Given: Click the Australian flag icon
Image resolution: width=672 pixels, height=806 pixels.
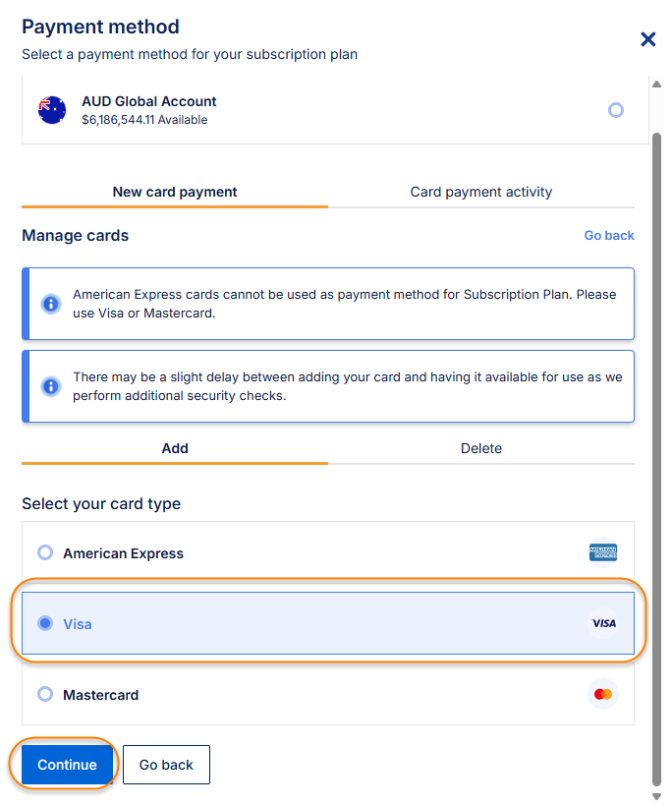Looking at the screenshot, I should (x=52, y=110).
